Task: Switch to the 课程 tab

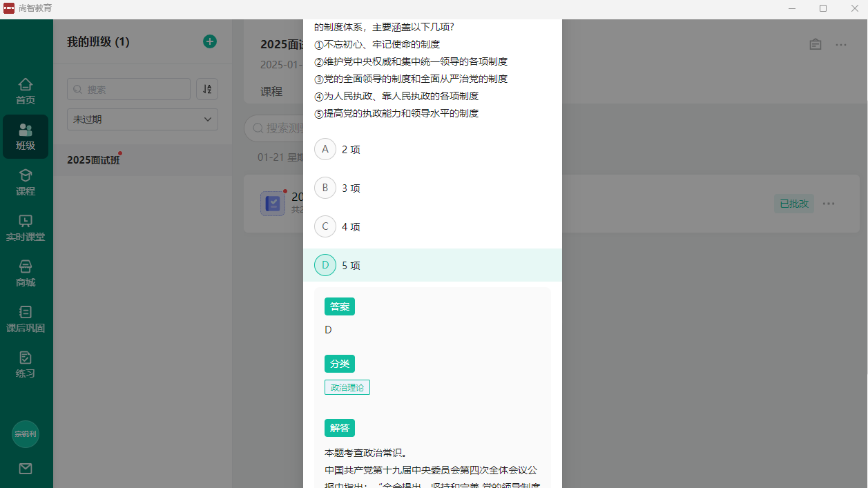Action: pos(271,91)
